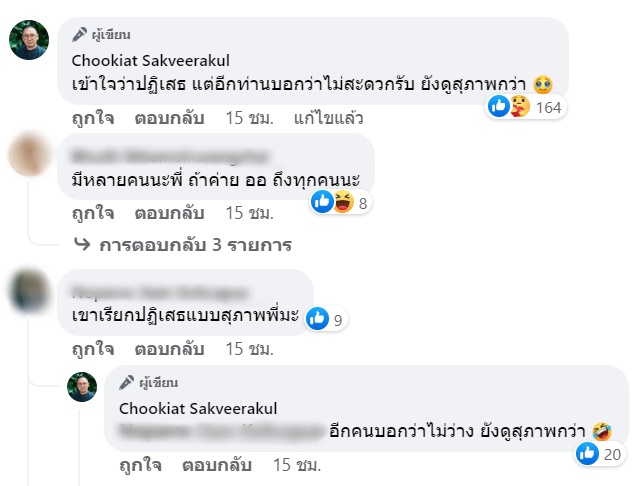Click the like reaction icon showing 164
The image size is (644, 486).
point(499,107)
